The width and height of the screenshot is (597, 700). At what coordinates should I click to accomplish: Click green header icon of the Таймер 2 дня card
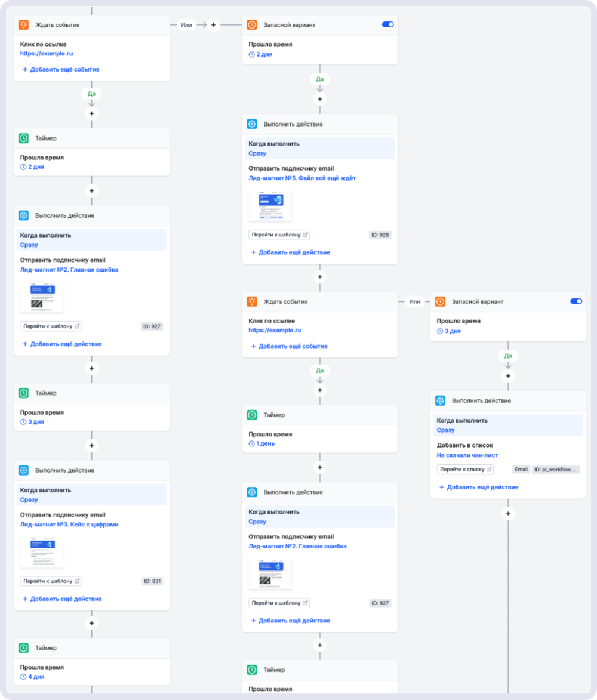click(24, 138)
